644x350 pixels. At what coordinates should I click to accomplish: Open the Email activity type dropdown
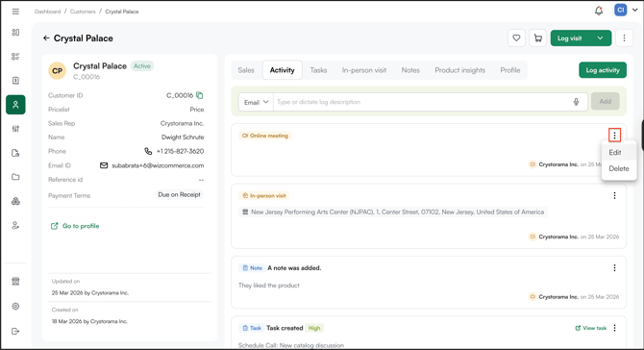256,102
